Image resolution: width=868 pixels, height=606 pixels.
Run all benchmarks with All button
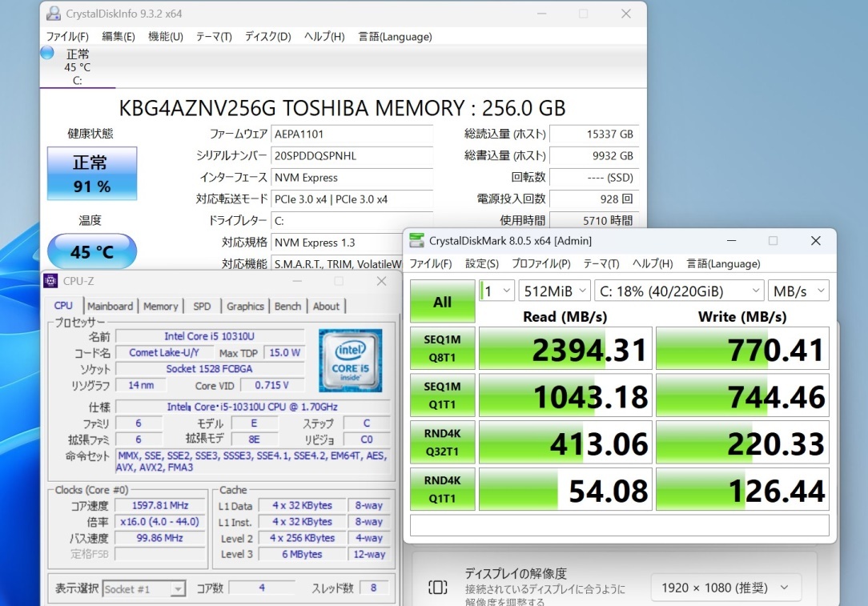442,302
